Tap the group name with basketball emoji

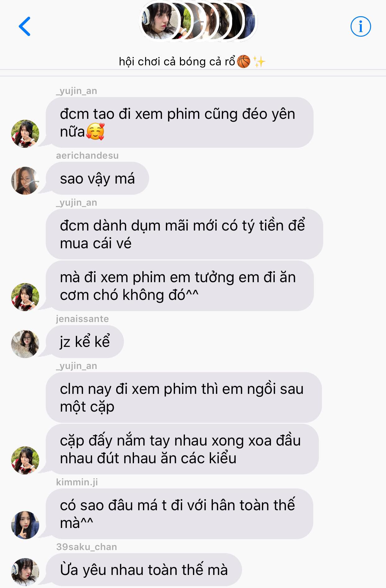192,61
